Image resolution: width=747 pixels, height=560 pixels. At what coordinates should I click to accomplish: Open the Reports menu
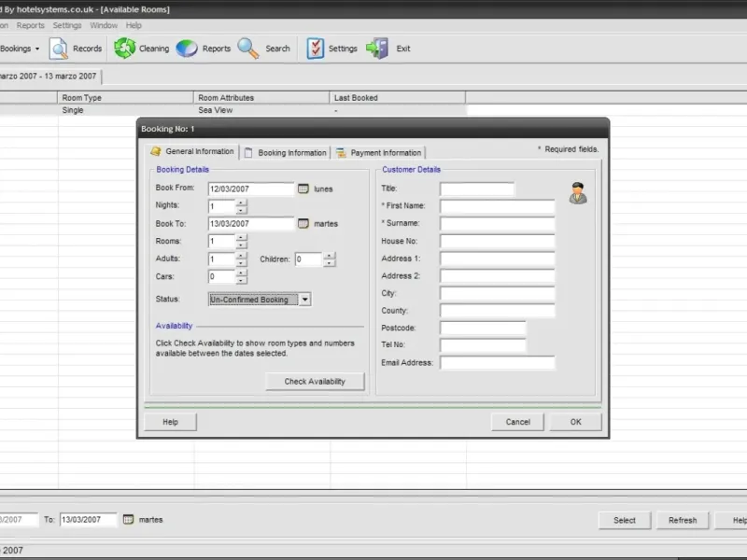31,25
